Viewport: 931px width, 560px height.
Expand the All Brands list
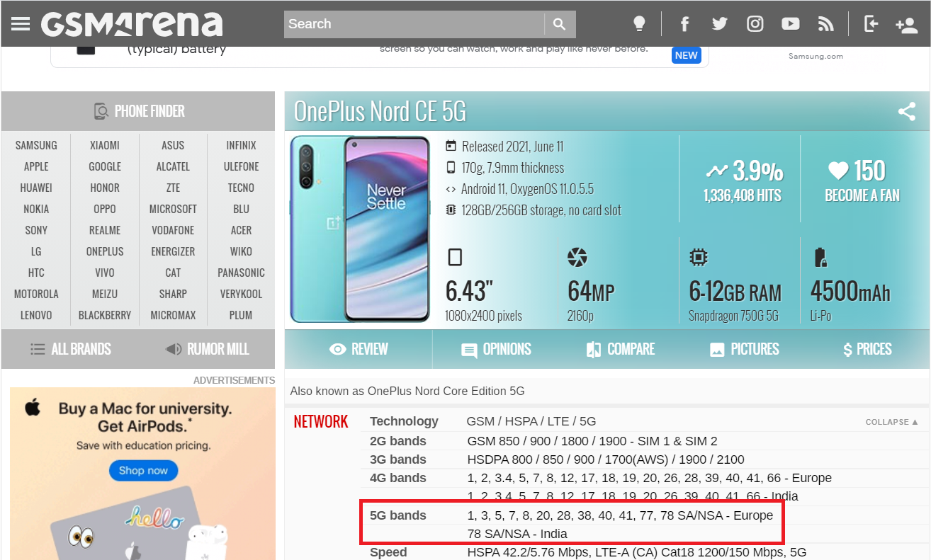71,349
